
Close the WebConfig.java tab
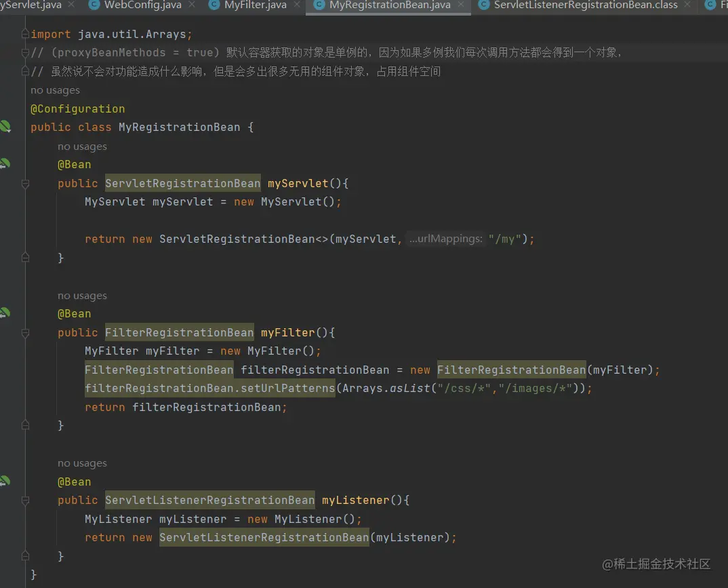[x=192, y=5]
